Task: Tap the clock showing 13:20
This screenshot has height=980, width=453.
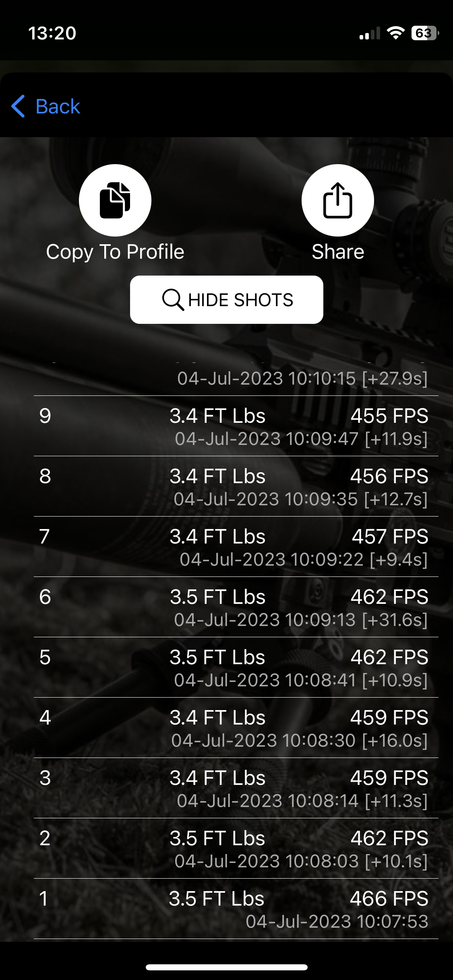Action: (x=52, y=33)
